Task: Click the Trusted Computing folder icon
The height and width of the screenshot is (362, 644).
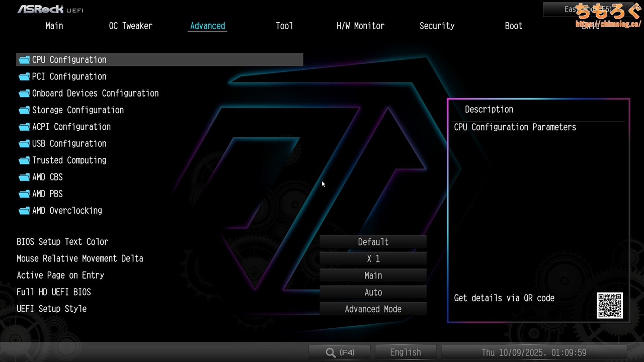Action: coord(24,160)
